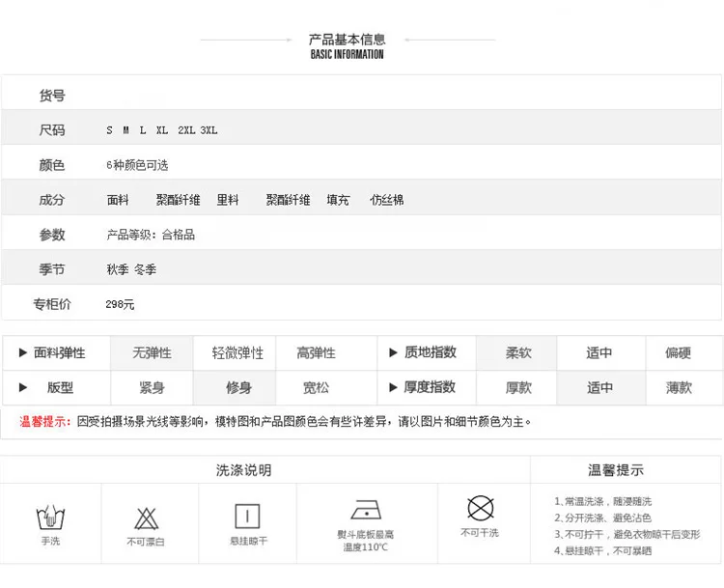Click the 不可漂白 caption
724x588 pixels.
click(146, 542)
